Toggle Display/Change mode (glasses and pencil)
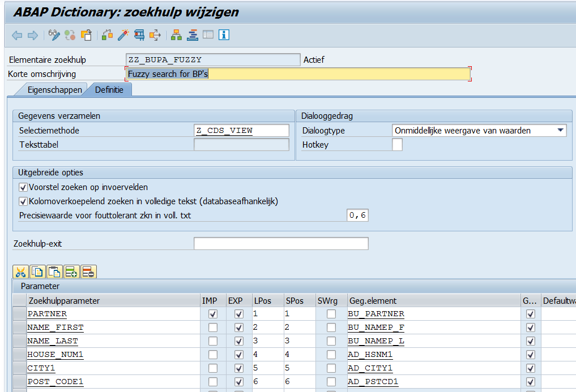The width and height of the screenshot is (576, 392). (54, 35)
